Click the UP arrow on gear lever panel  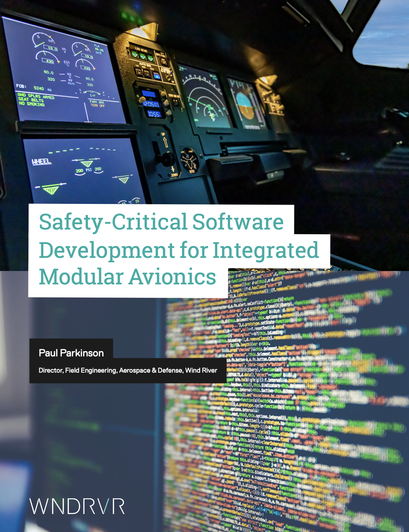point(165,141)
